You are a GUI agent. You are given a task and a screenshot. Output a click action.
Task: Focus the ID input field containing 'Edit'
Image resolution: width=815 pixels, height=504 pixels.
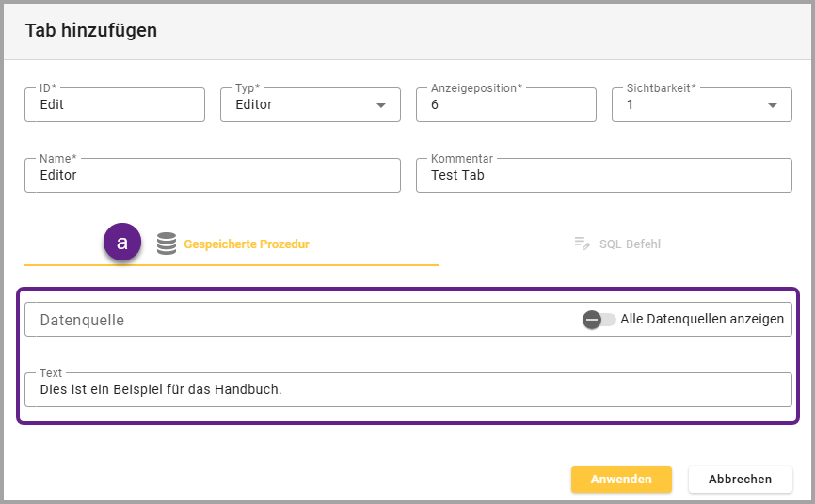[115, 105]
